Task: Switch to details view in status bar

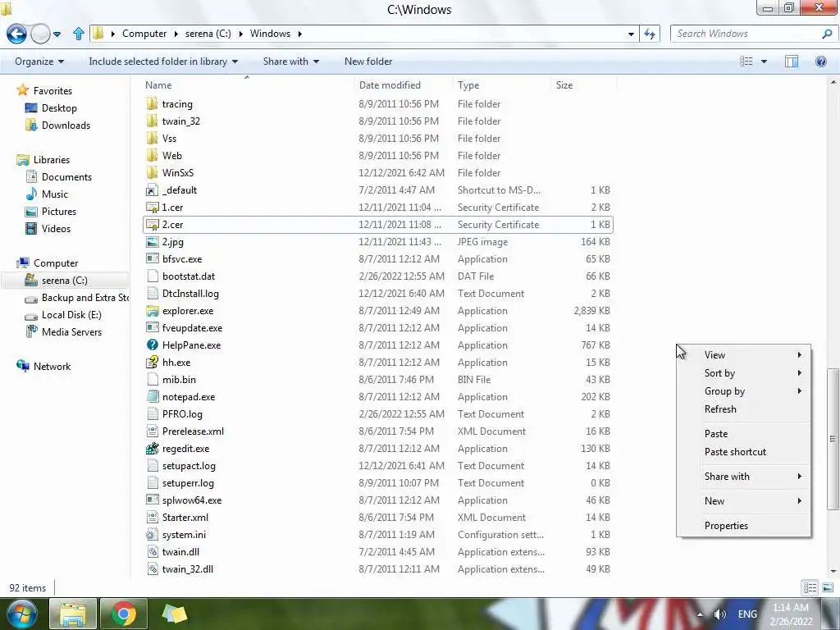Action: pyautogui.click(x=810, y=587)
